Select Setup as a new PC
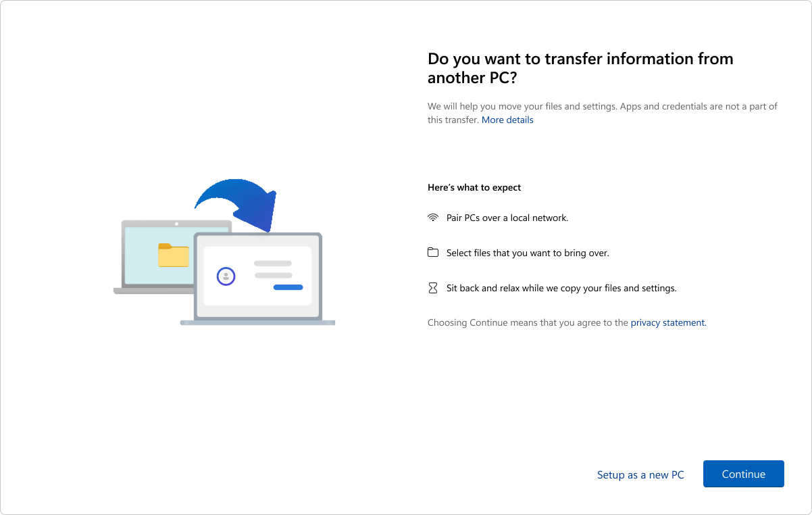 (x=640, y=474)
